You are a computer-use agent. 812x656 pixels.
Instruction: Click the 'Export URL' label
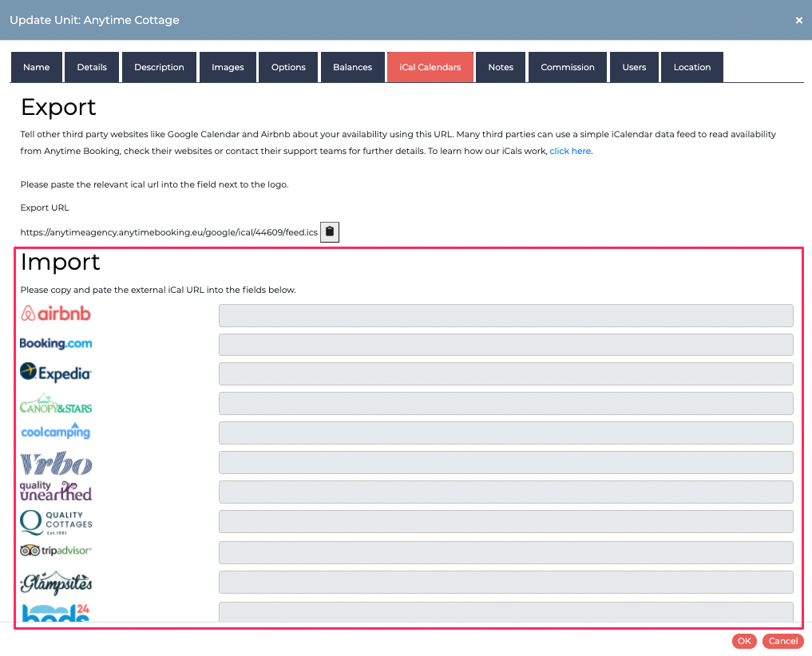coord(45,207)
